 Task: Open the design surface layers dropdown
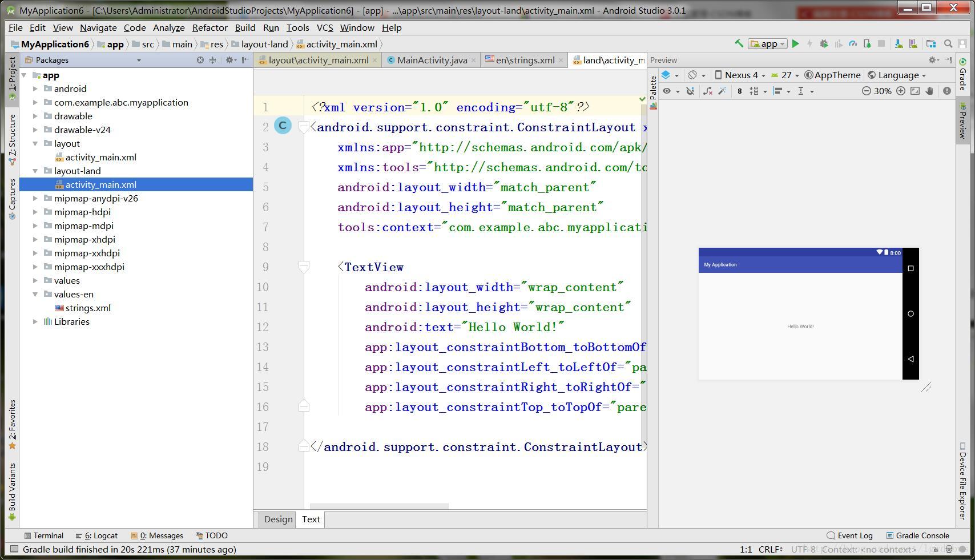[670, 75]
